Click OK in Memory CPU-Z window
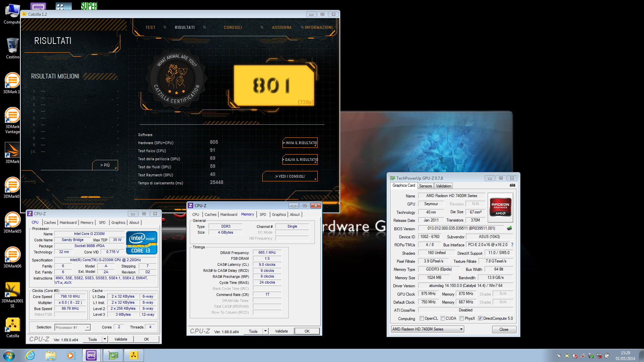The image size is (644, 362). [307, 331]
